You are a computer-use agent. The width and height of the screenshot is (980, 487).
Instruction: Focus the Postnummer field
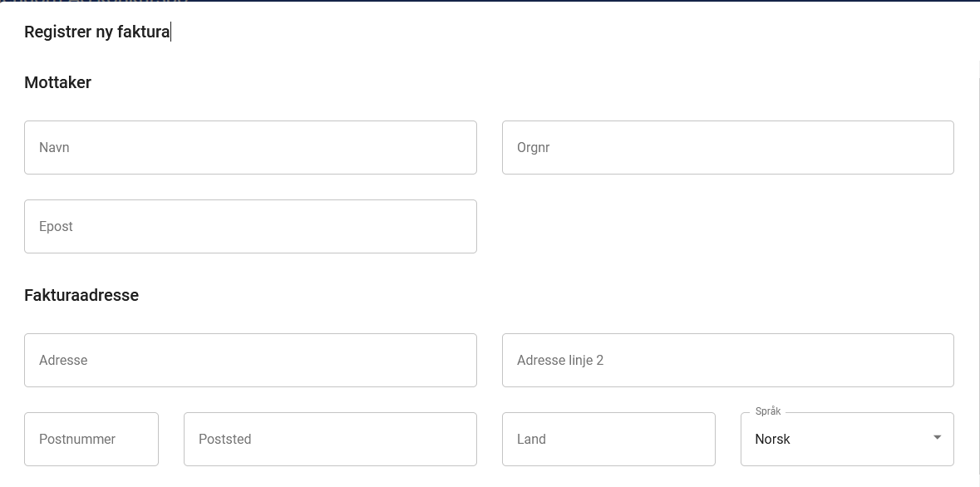click(x=91, y=440)
